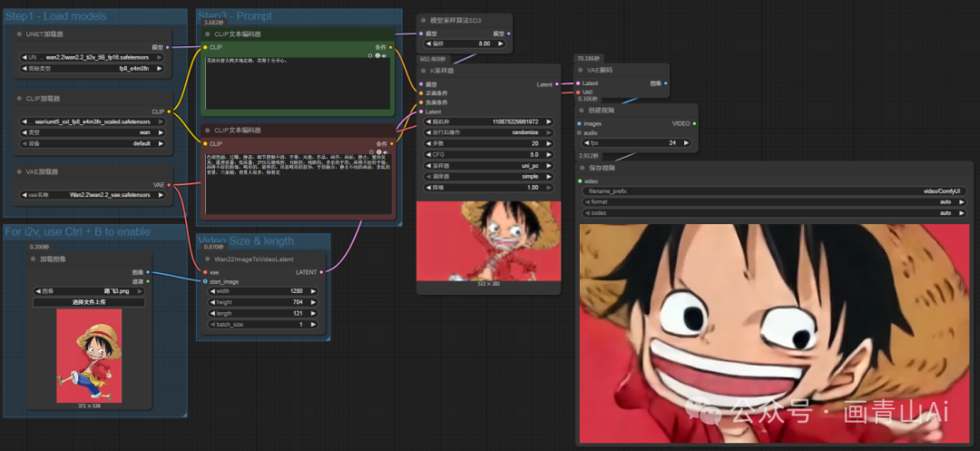Click the loaded Luffy image preview in 加载图像
This screenshot has width=980, height=451.
tap(89, 356)
